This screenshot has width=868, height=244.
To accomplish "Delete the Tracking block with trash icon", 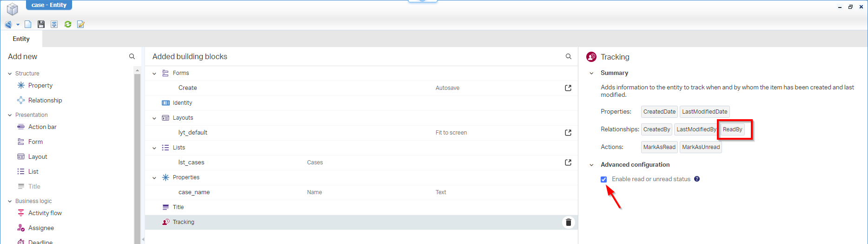I will coord(568,222).
